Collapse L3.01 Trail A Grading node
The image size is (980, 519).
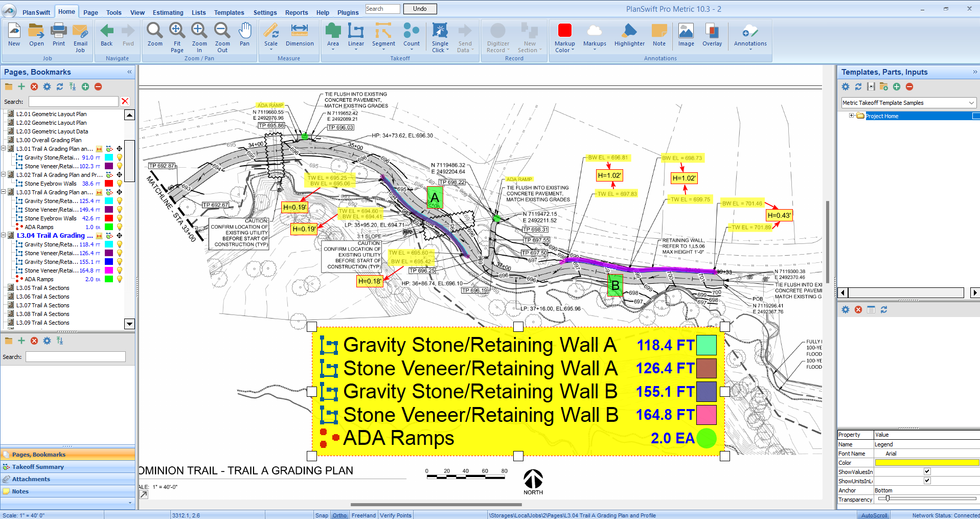point(4,149)
